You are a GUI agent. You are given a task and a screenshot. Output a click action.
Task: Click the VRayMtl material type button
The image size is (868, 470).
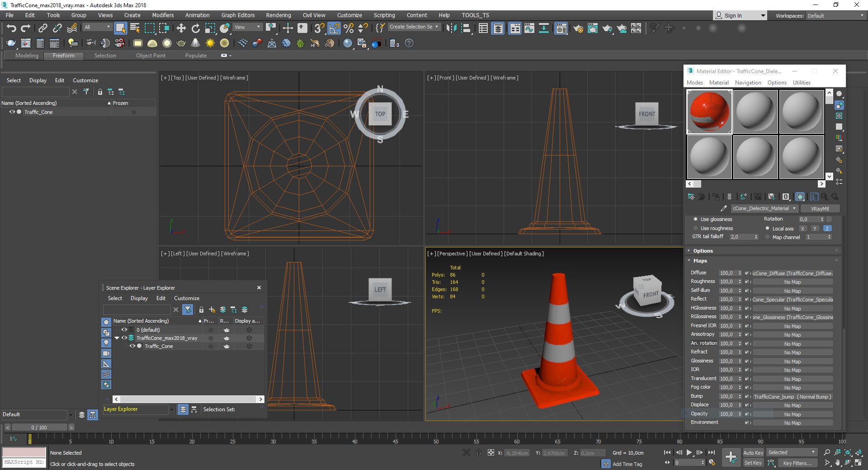point(820,209)
